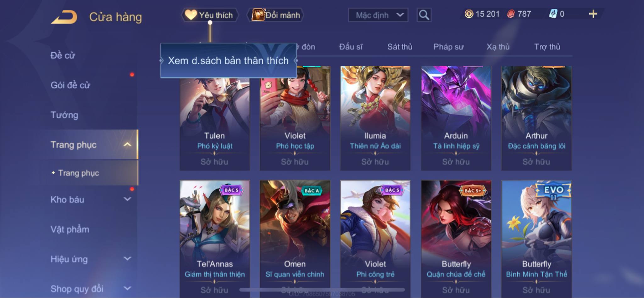Open Yêu thích heart favorites button

pyautogui.click(x=210, y=15)
